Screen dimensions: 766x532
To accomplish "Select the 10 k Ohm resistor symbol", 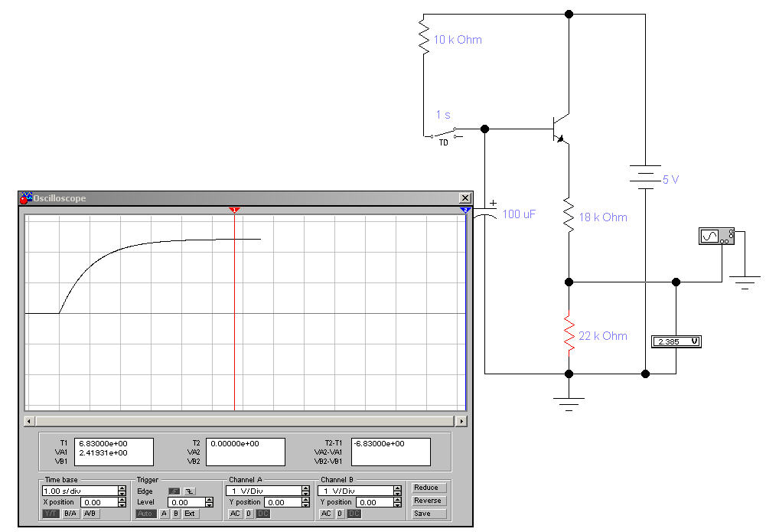I will (423, 35).
